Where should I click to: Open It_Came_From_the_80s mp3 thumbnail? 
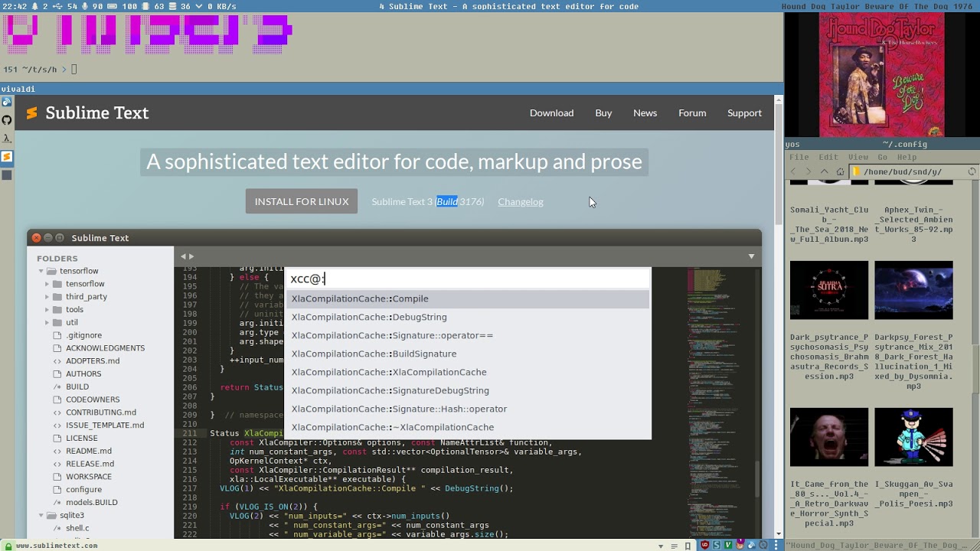point(829,437)
